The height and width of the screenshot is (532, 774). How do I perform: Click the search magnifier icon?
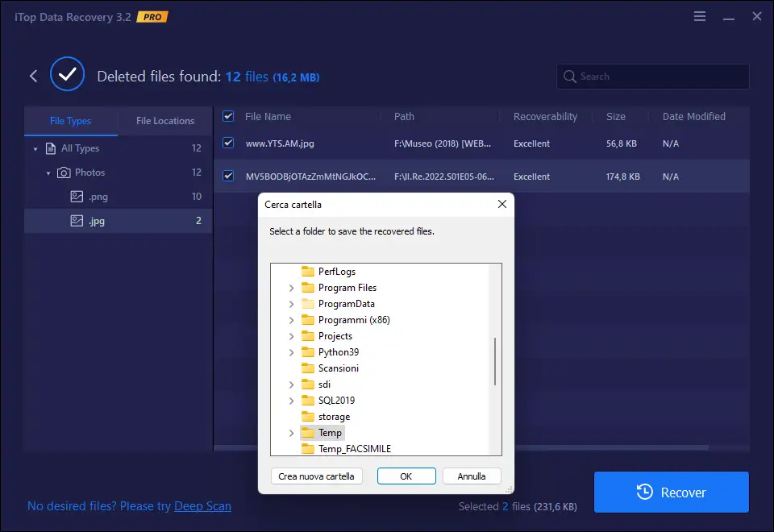click(569, 76)
